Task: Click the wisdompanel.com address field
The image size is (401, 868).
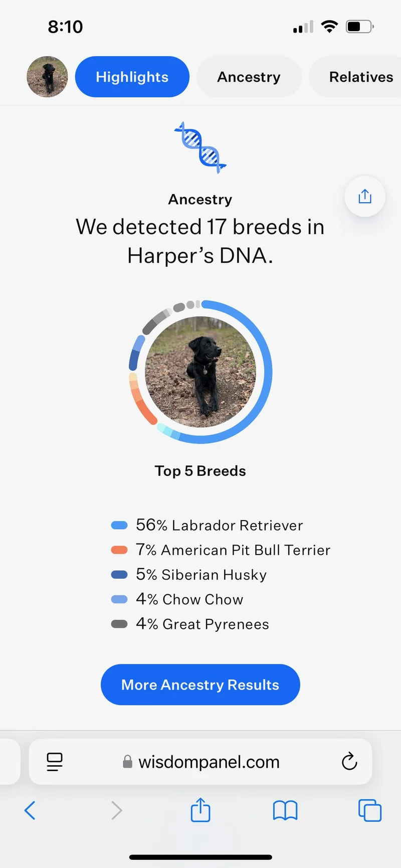Action: pos(200,762)
